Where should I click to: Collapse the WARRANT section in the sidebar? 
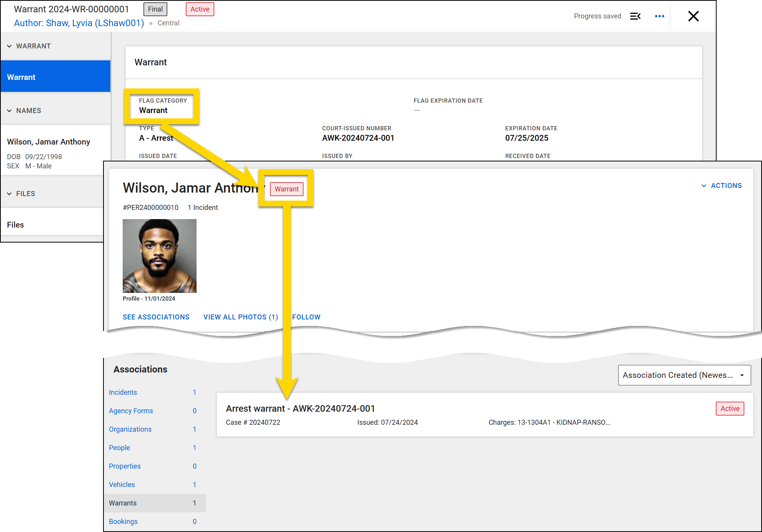[10, 46]
